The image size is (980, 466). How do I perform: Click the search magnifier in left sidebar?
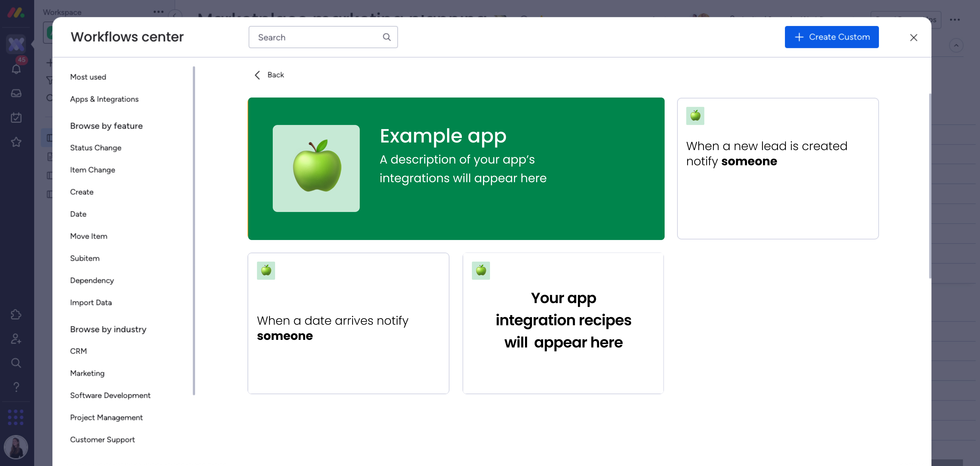pyautogui.click(x=16, y=363)
